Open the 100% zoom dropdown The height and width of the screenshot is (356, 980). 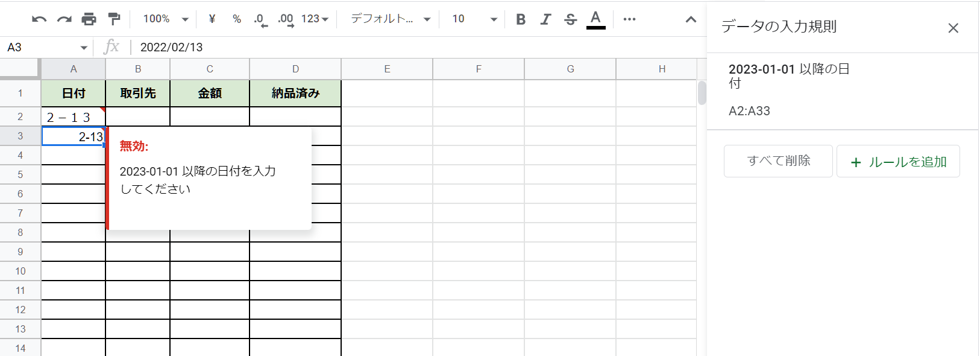click(x=166, y=19)
